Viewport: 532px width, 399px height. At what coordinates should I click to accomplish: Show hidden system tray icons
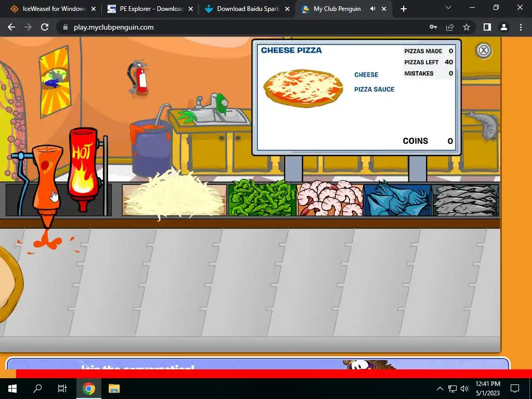[440, 389]
